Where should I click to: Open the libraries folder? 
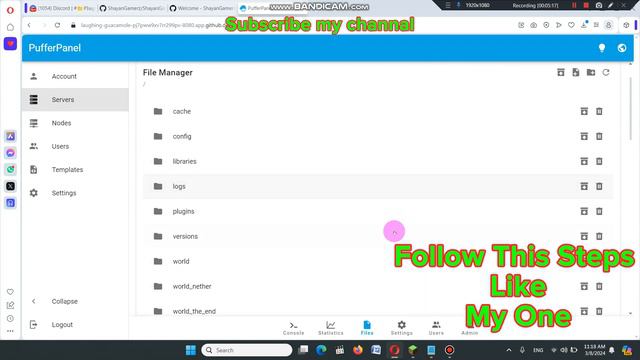[x=378, y=161]
